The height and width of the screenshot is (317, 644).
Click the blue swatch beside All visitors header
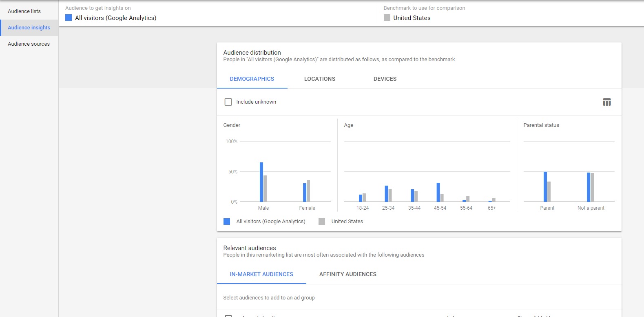(69, 18)
